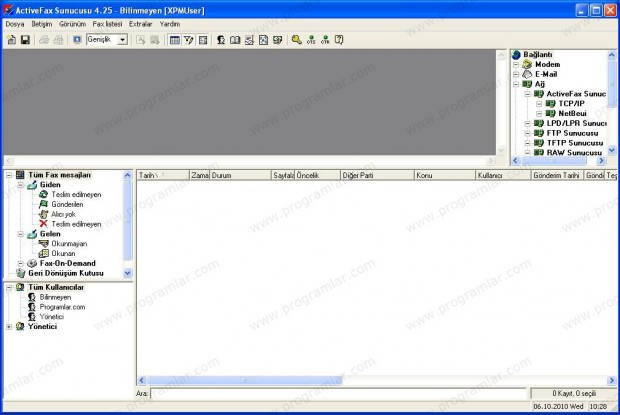620x415 pixels.
Task: Click the modem status toolbar icon
Action: coord(278,40)
